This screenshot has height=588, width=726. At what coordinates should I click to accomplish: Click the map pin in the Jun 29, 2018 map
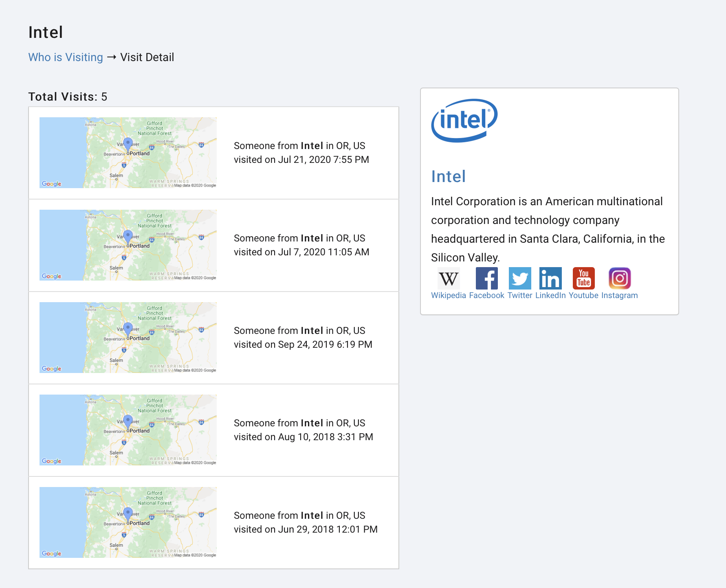point(128,515)
